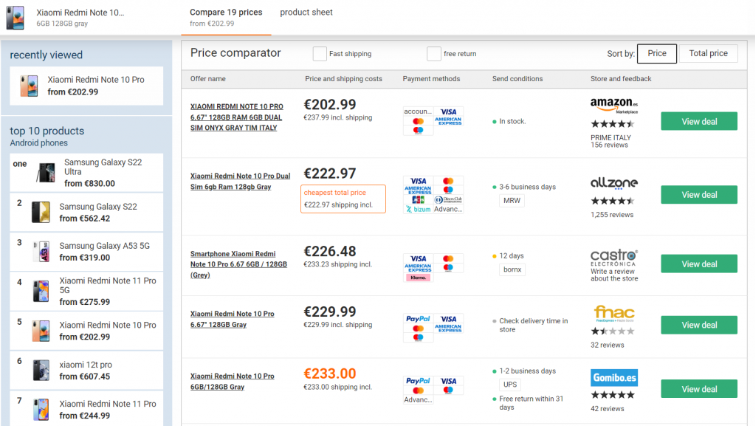The height and width of the screenshot is (426, 755).
Task: Click the Klarna payment icon in the Castro offer
Action: (x=418, y=278)
